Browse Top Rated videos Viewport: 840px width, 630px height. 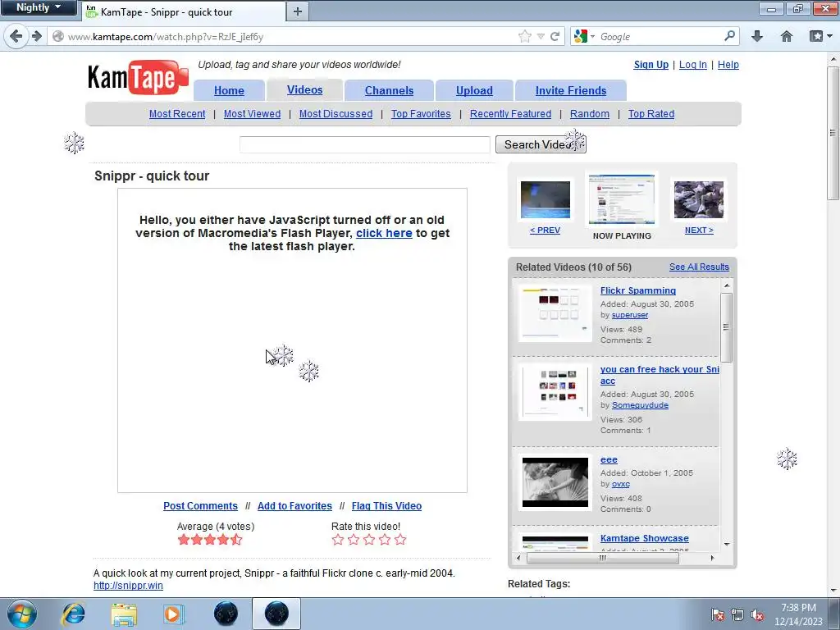[651, 113]
